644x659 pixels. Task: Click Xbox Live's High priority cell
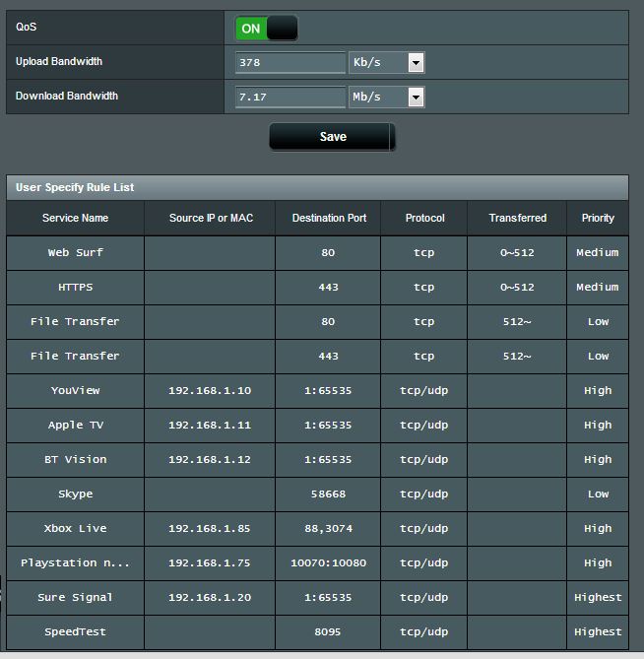click(x=598, y=528)
